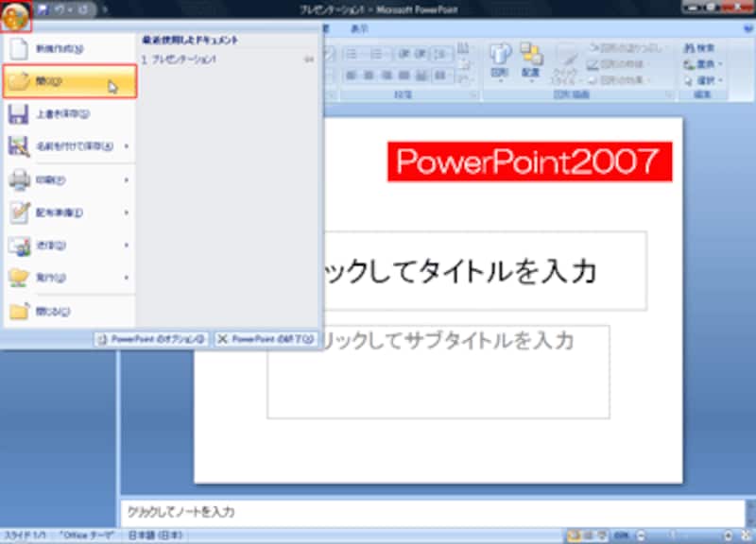Click 図形の枠線 (Shape Outline)

coord(618,64)
